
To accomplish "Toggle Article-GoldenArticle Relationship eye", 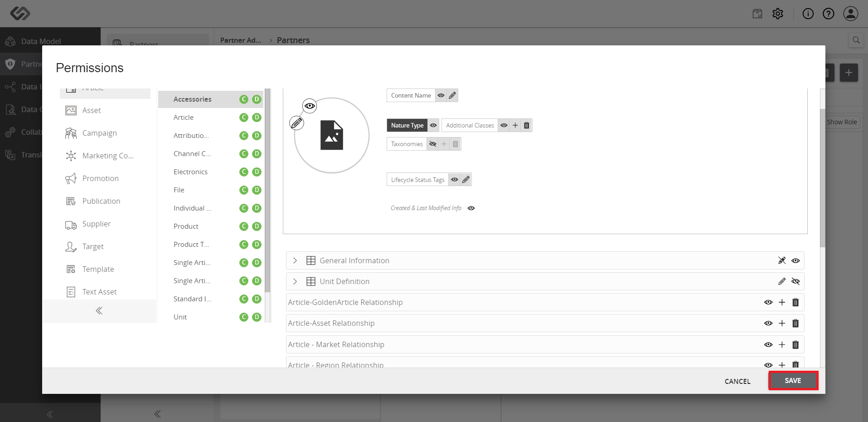I will pyautogui.click(x=768, y=302).
